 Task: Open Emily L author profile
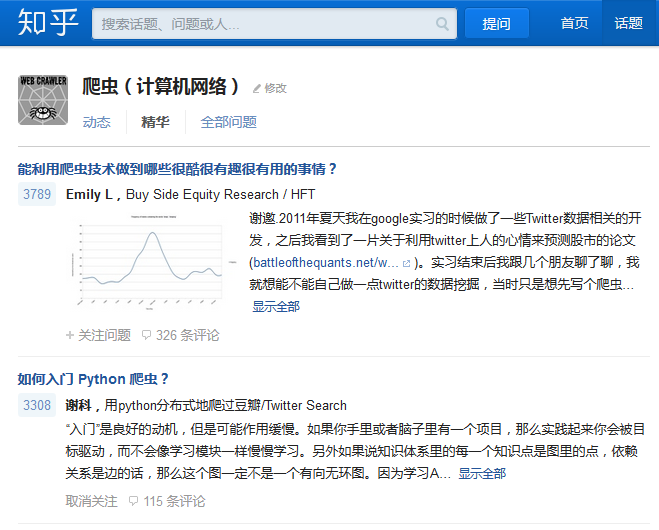click(89, 194)
